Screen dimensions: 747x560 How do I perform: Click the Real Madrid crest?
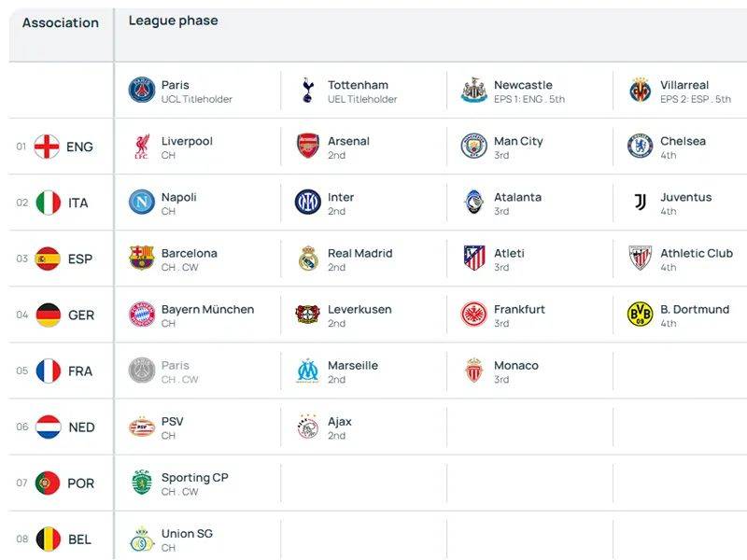pos(308,259)
